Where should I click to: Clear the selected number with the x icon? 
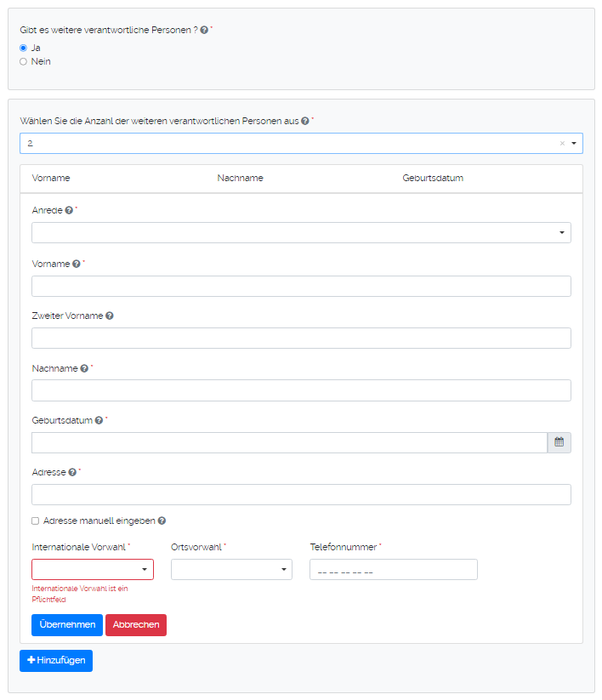[x=562, y=144]
